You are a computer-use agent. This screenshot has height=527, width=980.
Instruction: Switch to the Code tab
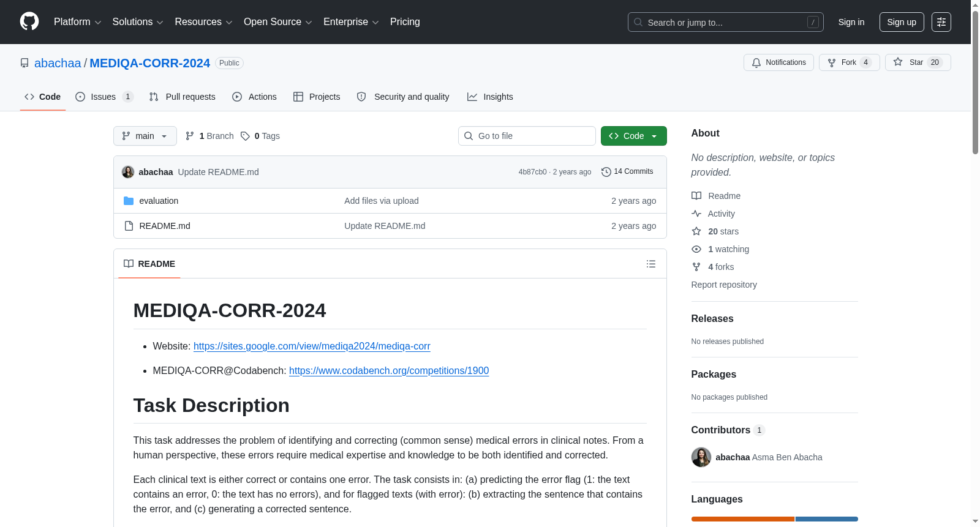point(43,97)
